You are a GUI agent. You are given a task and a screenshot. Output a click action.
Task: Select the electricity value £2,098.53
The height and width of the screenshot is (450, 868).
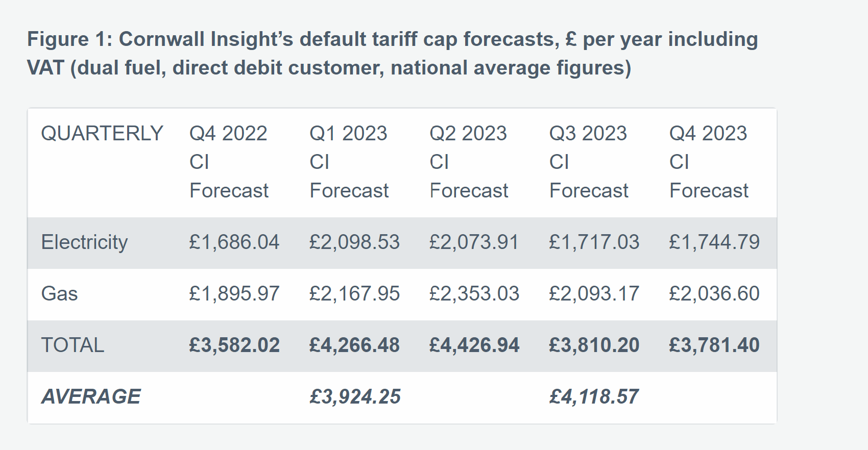click(354, 242)
